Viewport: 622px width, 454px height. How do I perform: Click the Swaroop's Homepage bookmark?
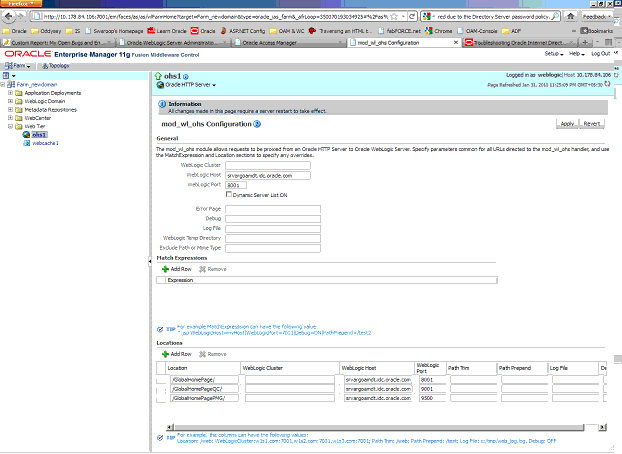tap(114, 31)
